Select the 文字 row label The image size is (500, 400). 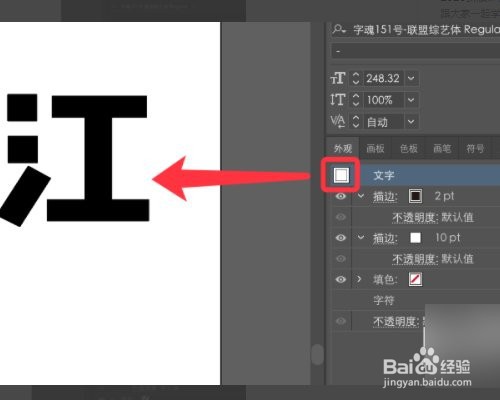[x=384, y=175]
